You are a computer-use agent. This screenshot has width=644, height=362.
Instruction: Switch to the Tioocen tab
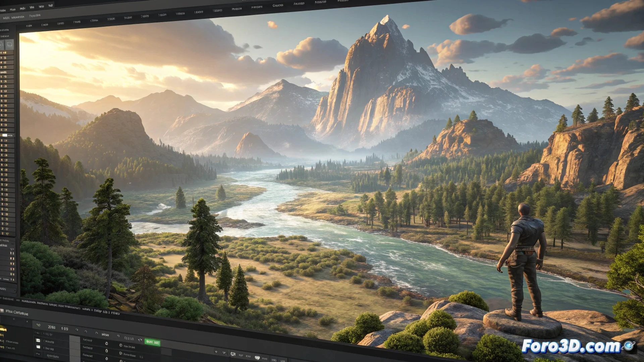[35, 16]
